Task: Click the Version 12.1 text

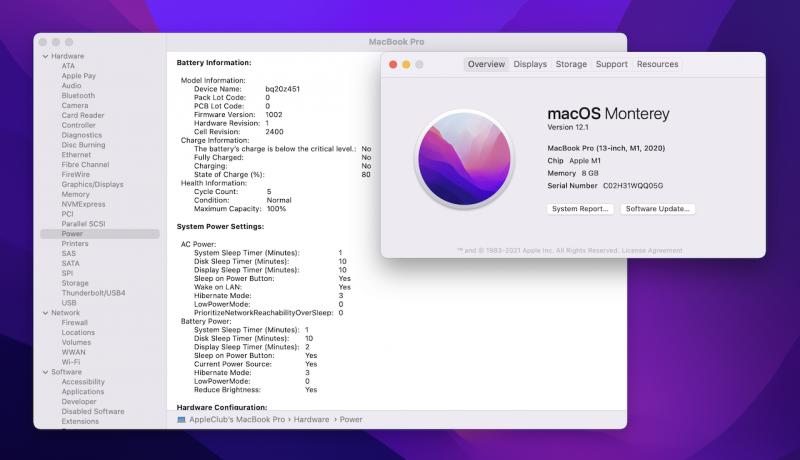Action: (x=568, y=127)
